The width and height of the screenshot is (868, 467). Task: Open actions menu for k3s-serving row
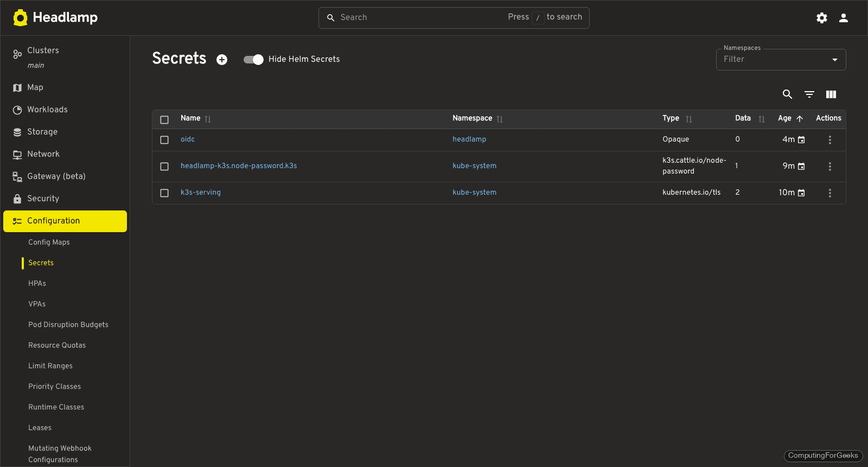coord(829,193)
